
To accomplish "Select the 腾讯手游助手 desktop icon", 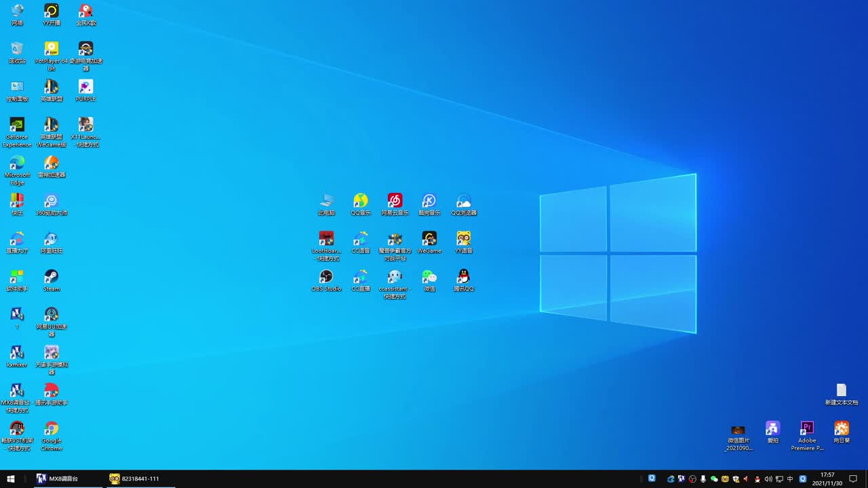I will (x=52, y=394).
